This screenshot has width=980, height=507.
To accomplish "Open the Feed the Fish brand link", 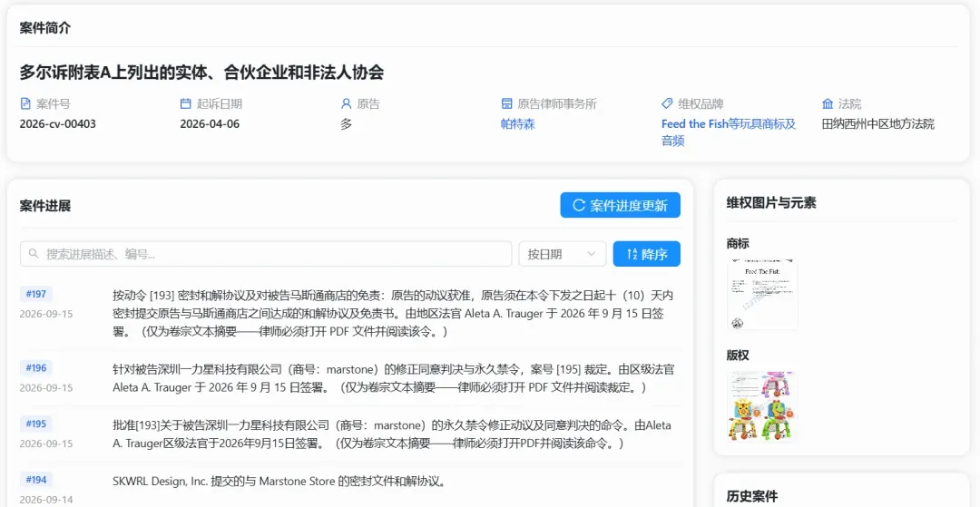I will tap(729, 132).
